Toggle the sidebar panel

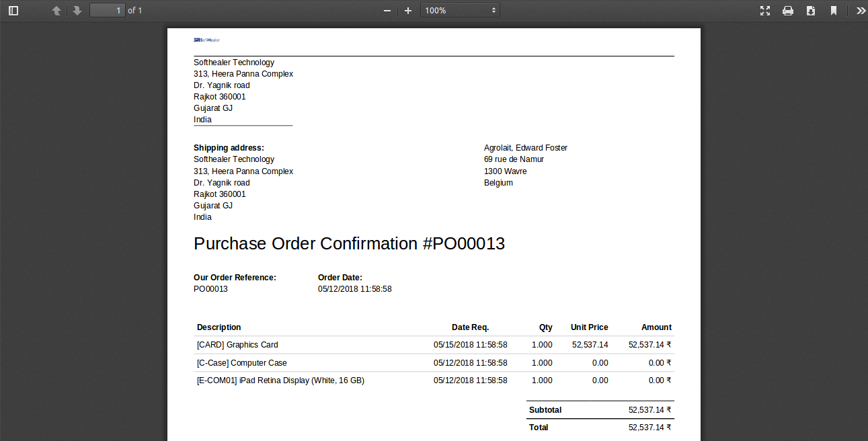point(13,11)
